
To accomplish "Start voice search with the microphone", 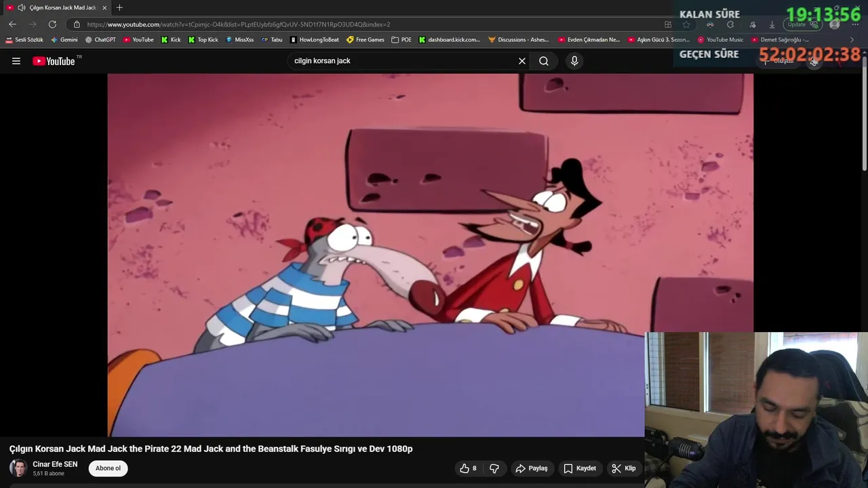I will [574, 61].
